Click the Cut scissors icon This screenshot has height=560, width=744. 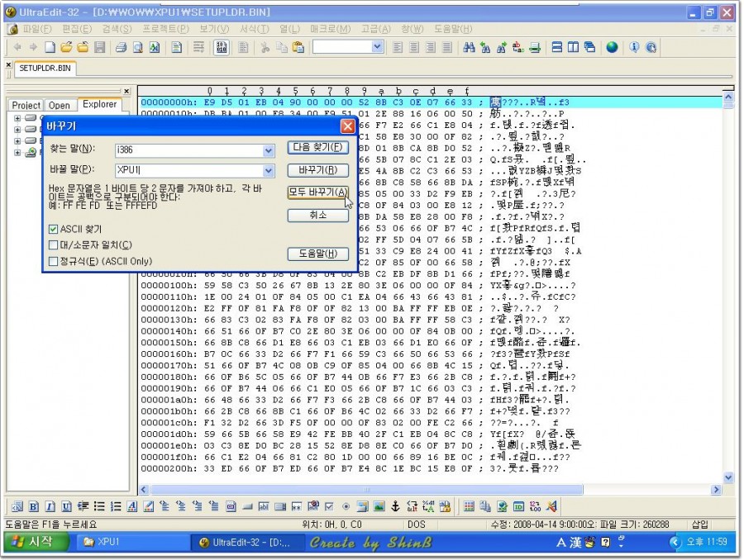265,47
